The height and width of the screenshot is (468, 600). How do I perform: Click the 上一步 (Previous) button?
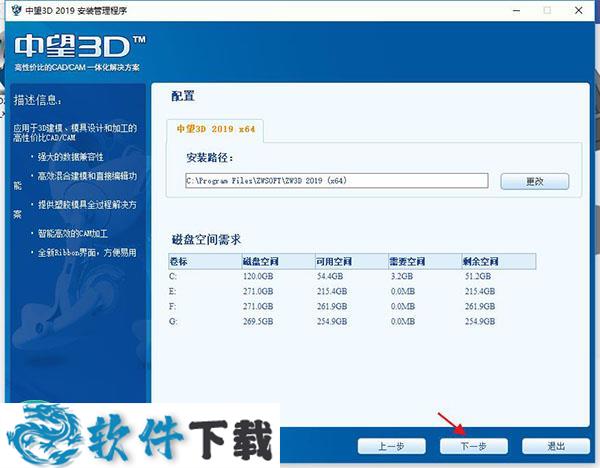pos(391,446)
